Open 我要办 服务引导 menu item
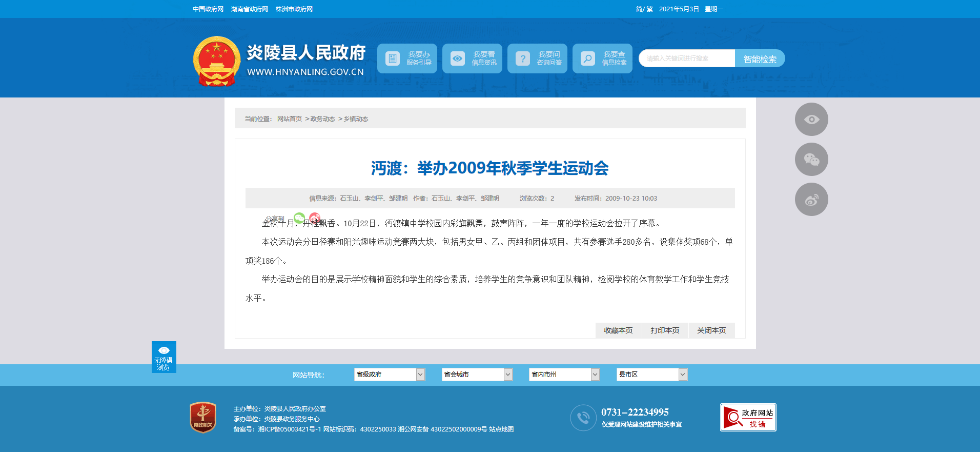This screenshot has height=452, width=980. coord(407,58)
